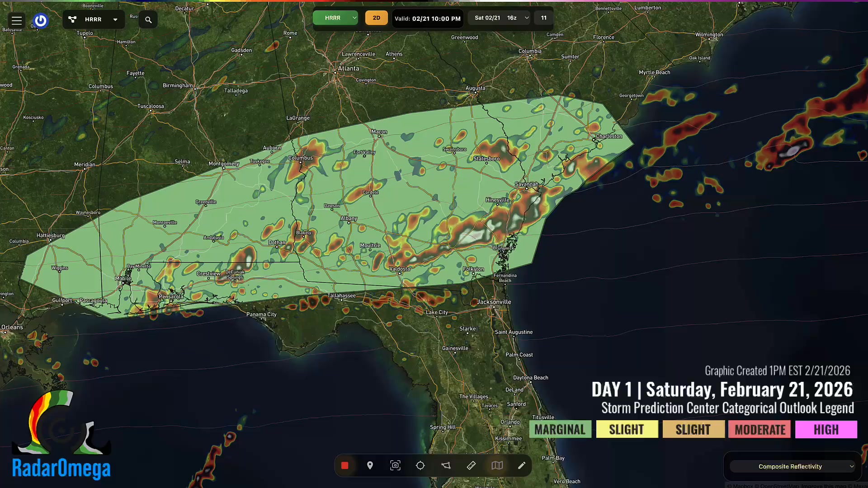
Task: Click the 'Gainesville' city label
Action: tap(455, 348)
